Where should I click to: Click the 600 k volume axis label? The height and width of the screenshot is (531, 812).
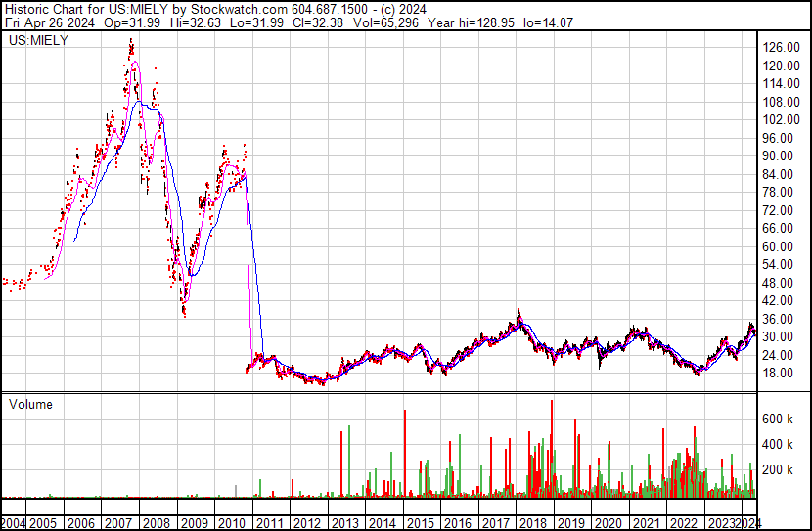point(778,419)
